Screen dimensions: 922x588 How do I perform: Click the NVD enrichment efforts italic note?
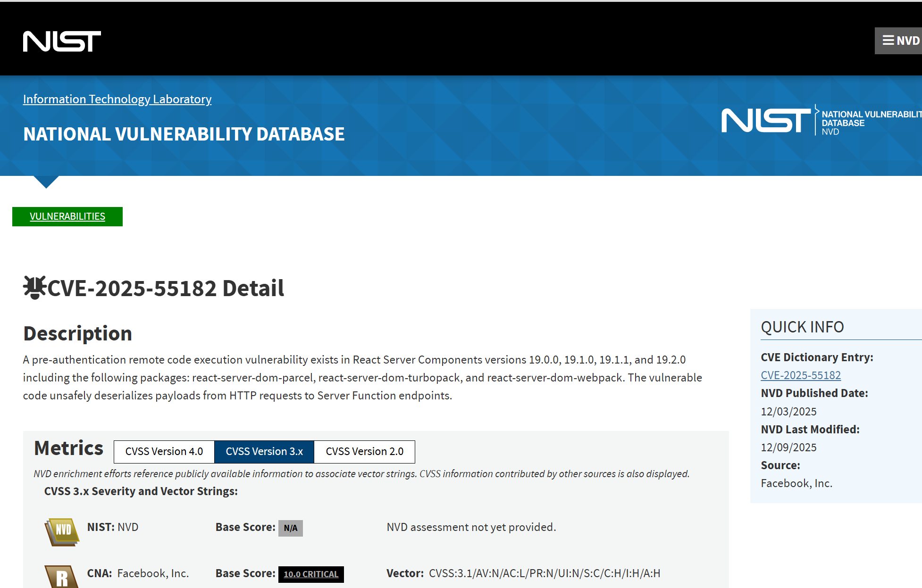(361, 474)
